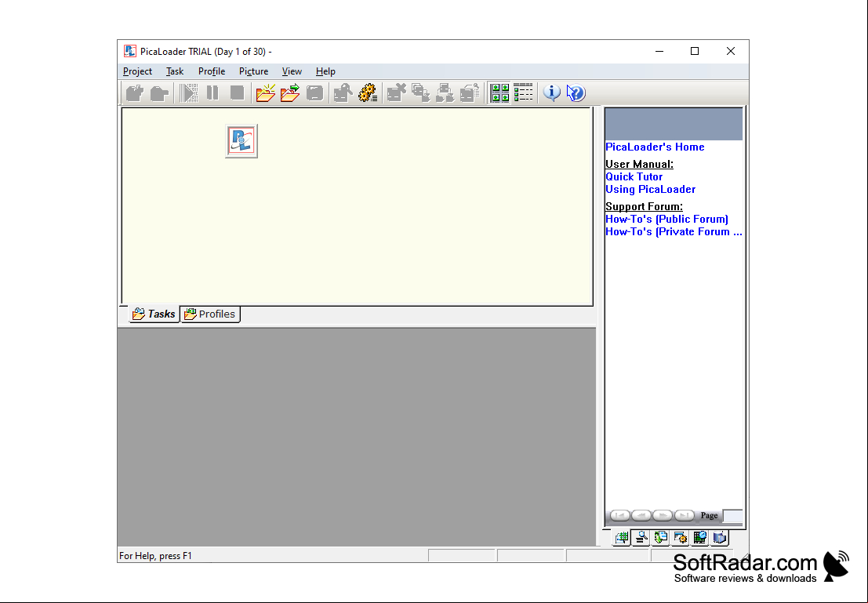Maximize the PicaLoader window

tap(695, 52)
